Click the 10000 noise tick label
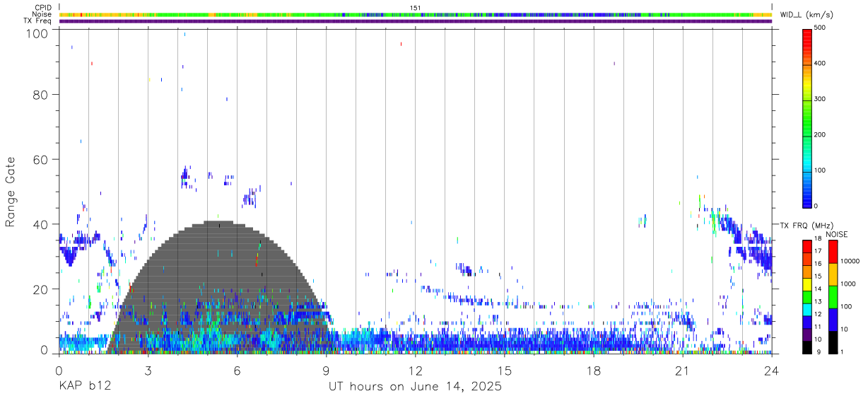This screenshot has height=401, width=868. 849,261
